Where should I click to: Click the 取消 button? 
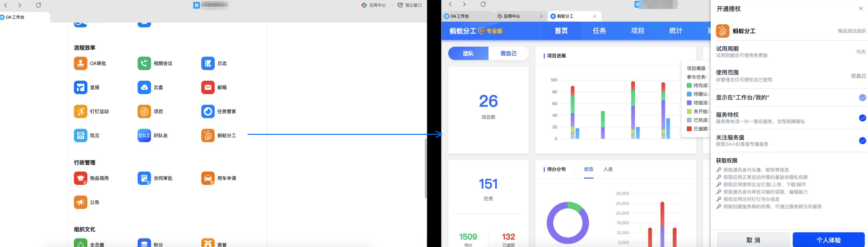click(x=753, y=240)
